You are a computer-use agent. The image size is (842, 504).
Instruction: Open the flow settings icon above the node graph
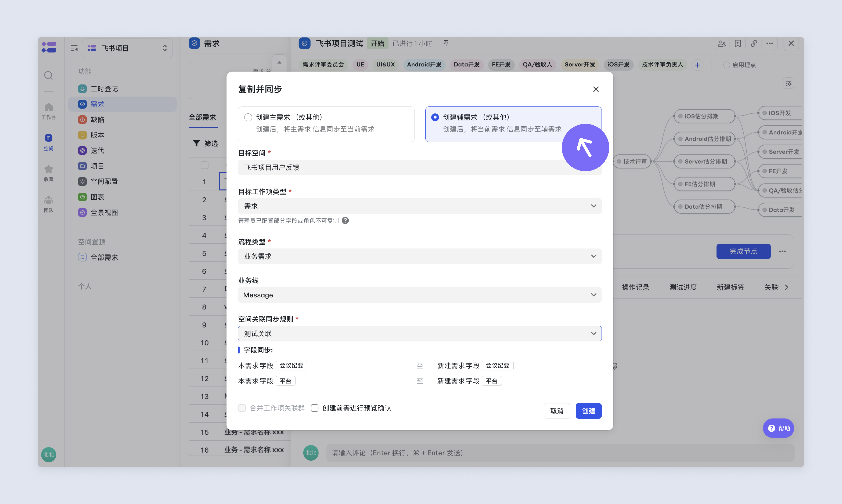click(x=788, y=83)
